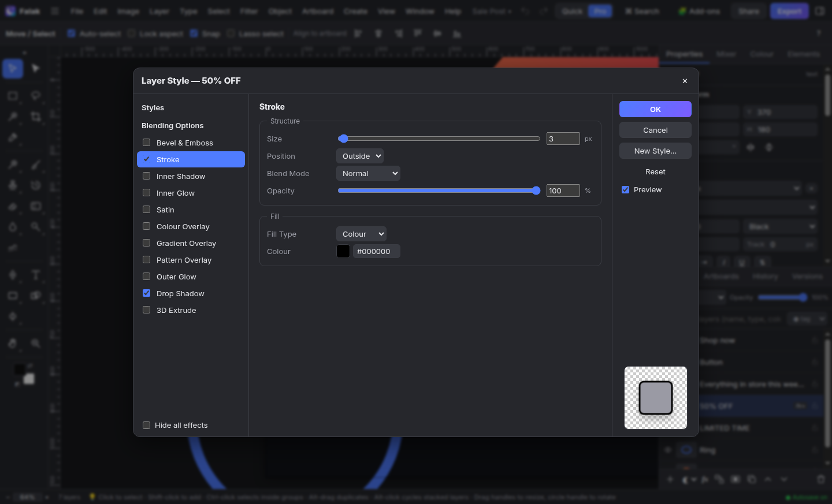Open the Filter menu in the background menu bar
Image resolution: width=832 pixels, height=504 pixels.
[249, 11]
